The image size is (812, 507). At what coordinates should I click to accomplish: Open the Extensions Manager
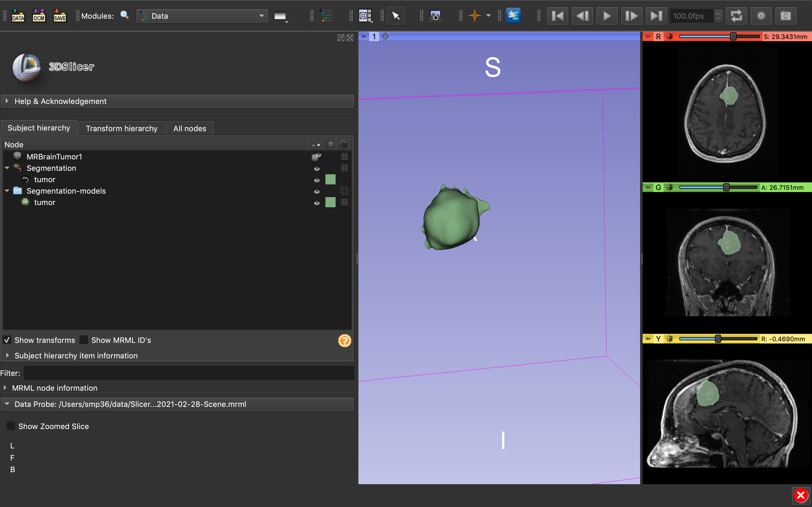[x=513, y=16]
